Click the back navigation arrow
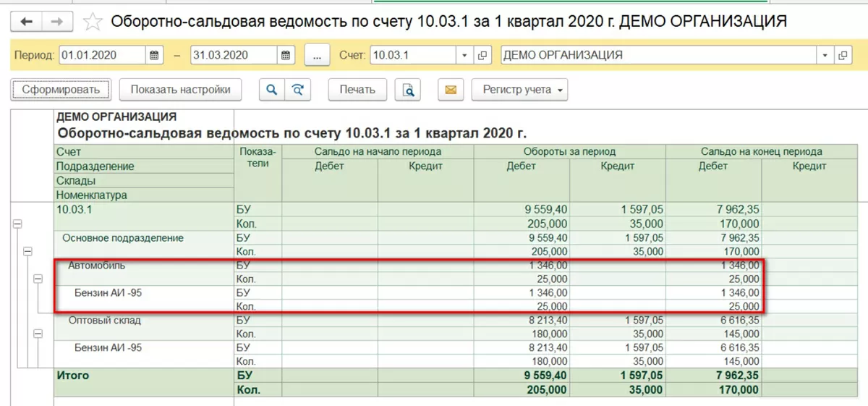The height and width of the screenshot is (406, 868). pyautogui.click(x=27, y=22)
